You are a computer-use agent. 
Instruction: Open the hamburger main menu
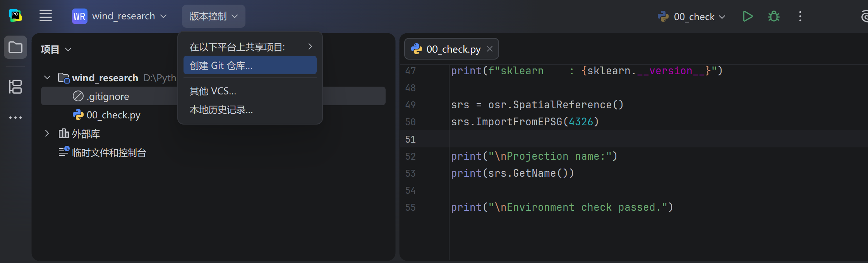click(46, 16)
